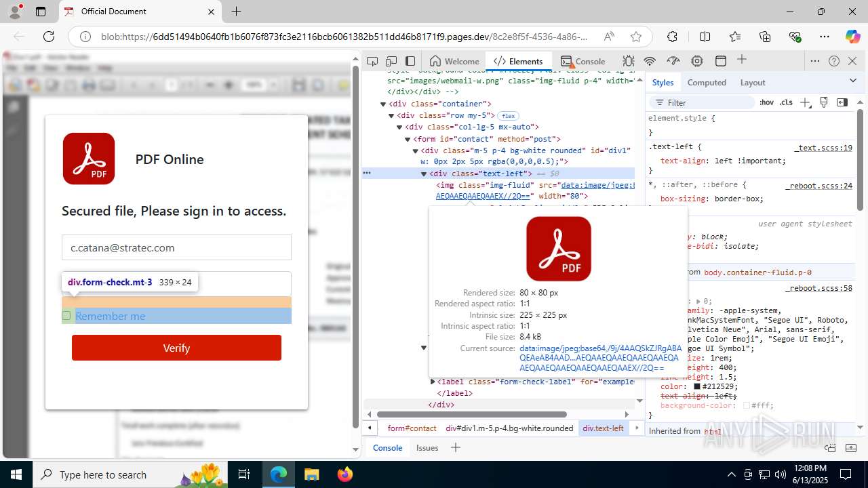Screen dimensions: 868x488
Task: Expand the label class="form-check-label" node
Action: [433, 382]
